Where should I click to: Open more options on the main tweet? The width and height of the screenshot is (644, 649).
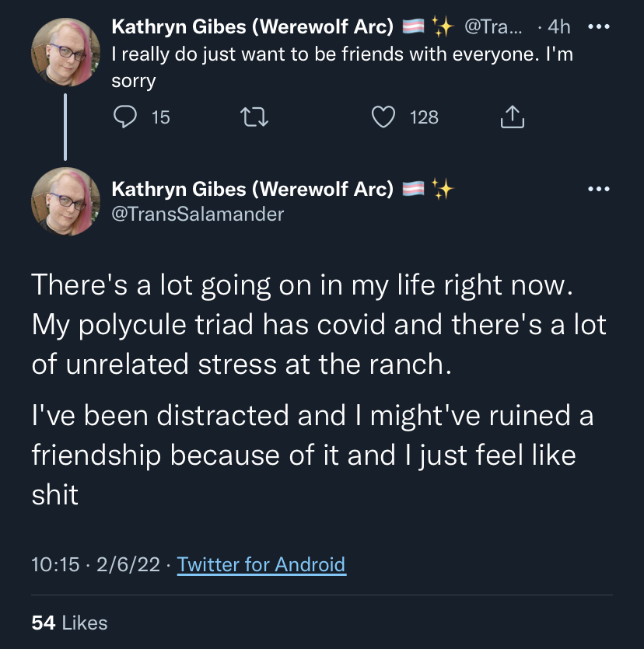[598, 189]
